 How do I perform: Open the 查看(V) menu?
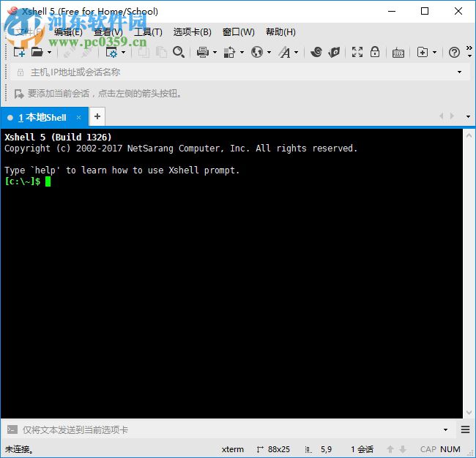pos(108,32)
